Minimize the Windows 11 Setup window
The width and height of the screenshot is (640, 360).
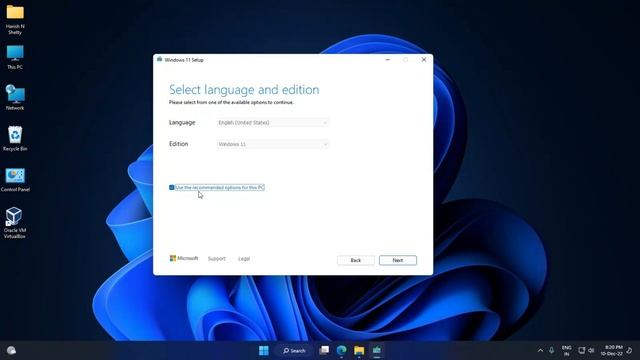pyautogui.click(x=388, y=60)
